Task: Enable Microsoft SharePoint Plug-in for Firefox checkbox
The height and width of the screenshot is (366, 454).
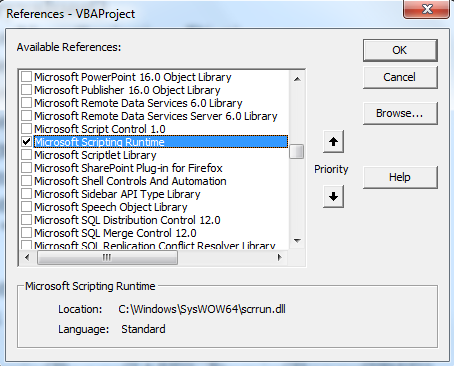Action: (x=27, y=168)
